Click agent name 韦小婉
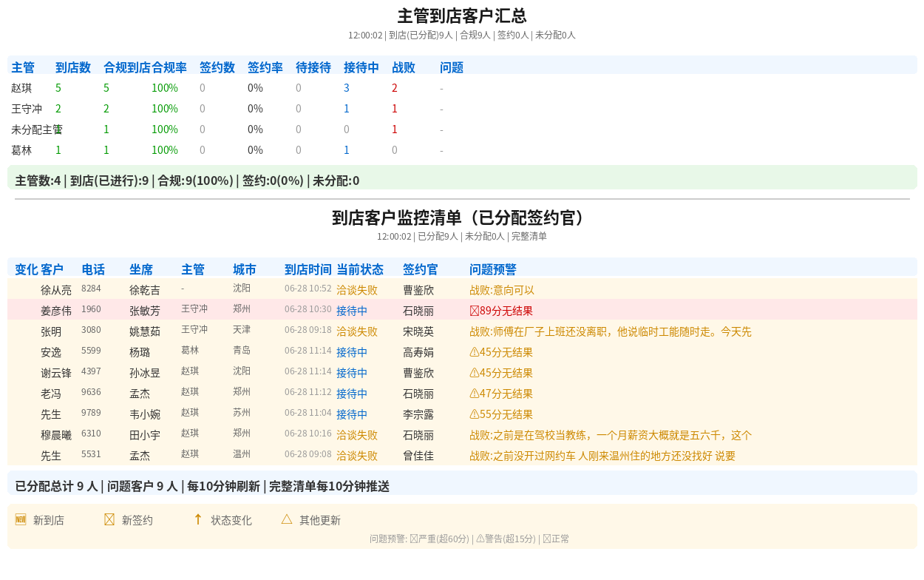The image size is (924, 580). click(x=145, y=414)
